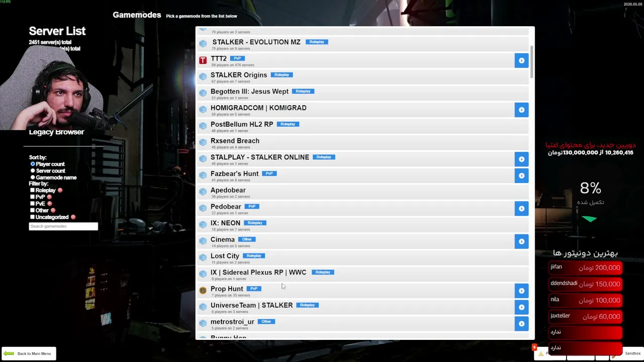Sort gamemodes by Gamemode name

click(x=33, y=177)
